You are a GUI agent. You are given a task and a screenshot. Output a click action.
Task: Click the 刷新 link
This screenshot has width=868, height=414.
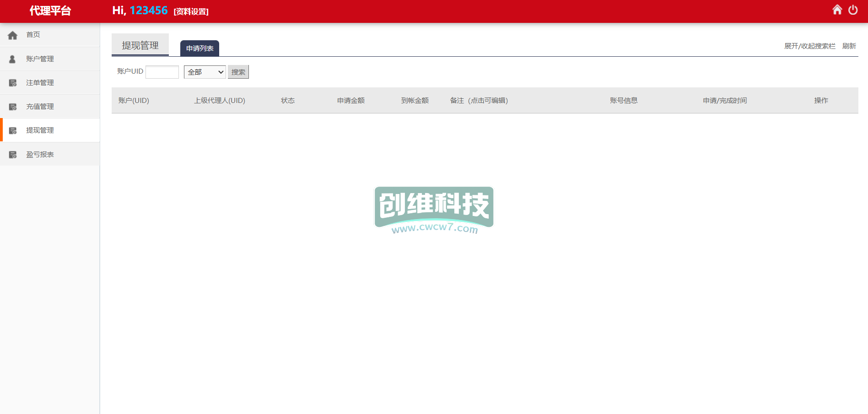tap(849, 46)
